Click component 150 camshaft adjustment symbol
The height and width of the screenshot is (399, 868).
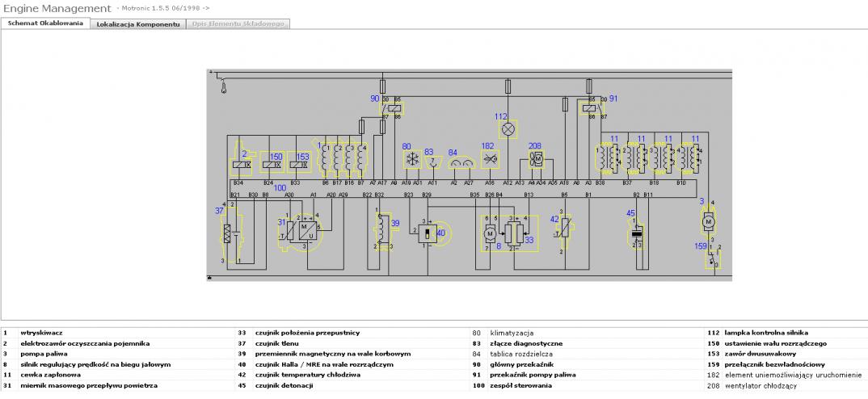[x=272, y=162]
